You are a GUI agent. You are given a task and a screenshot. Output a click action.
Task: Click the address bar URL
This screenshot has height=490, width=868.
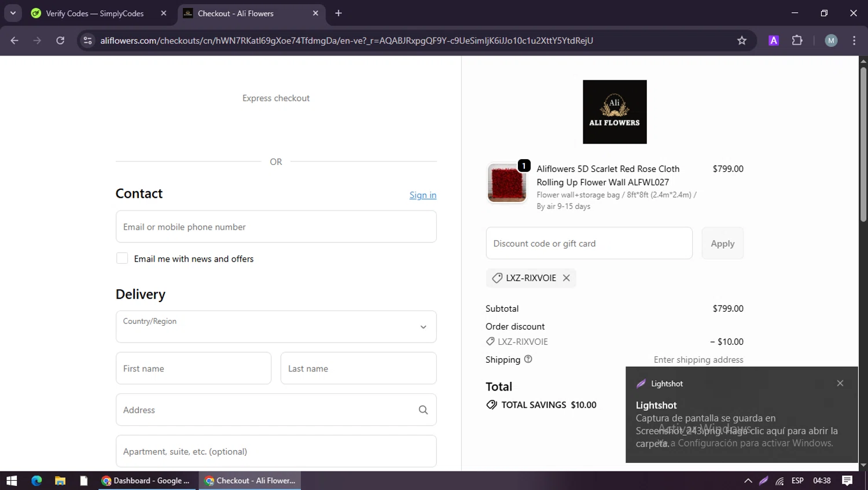pos(347,40)
